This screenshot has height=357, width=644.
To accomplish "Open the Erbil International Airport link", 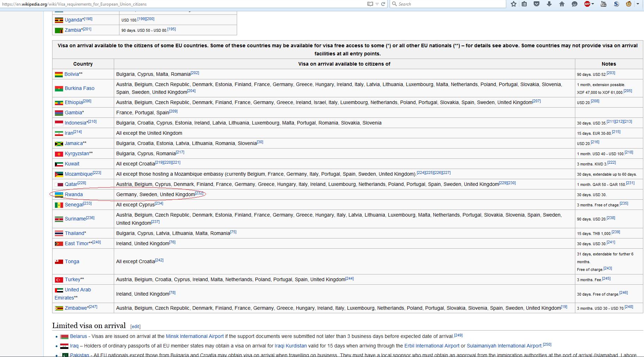I will coord(432,346).
